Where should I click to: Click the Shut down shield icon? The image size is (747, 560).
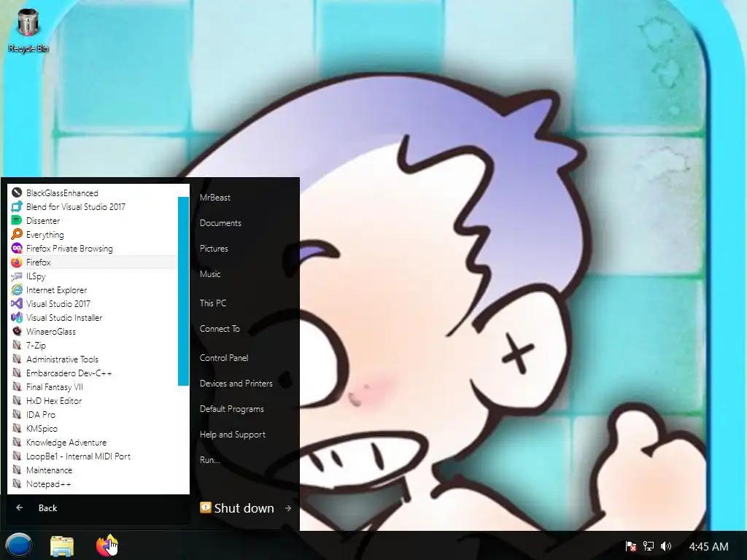[205, 507]
